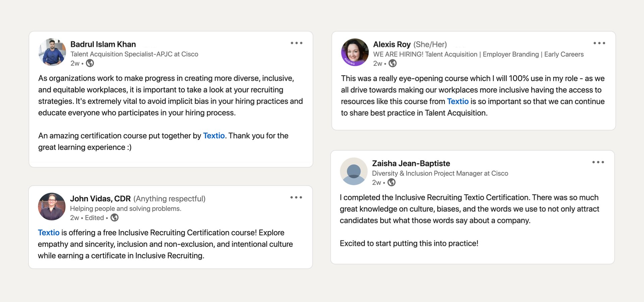Open the globe visibility icon on Badrul's post

89,63
